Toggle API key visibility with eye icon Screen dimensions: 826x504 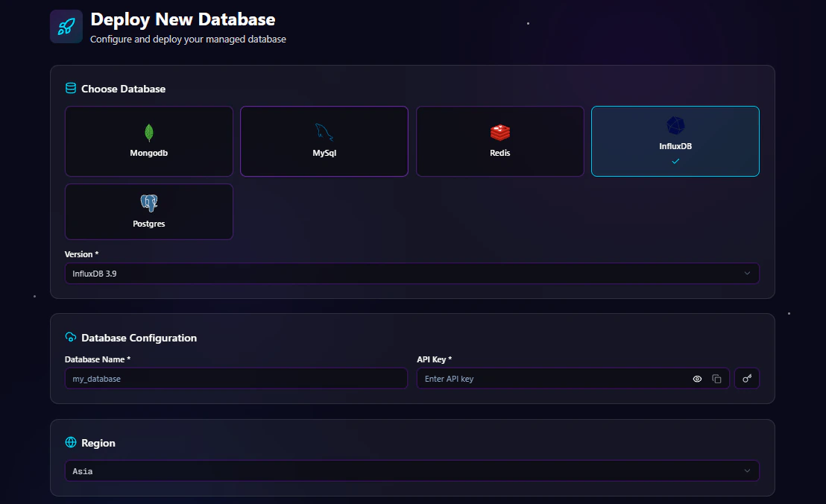(697, 379)
